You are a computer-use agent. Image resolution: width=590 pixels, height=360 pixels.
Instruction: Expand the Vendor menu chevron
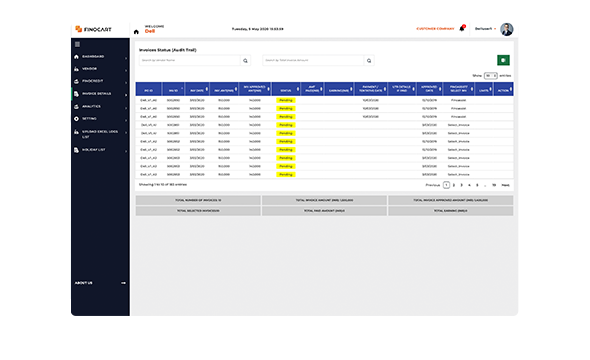(126, 70)
